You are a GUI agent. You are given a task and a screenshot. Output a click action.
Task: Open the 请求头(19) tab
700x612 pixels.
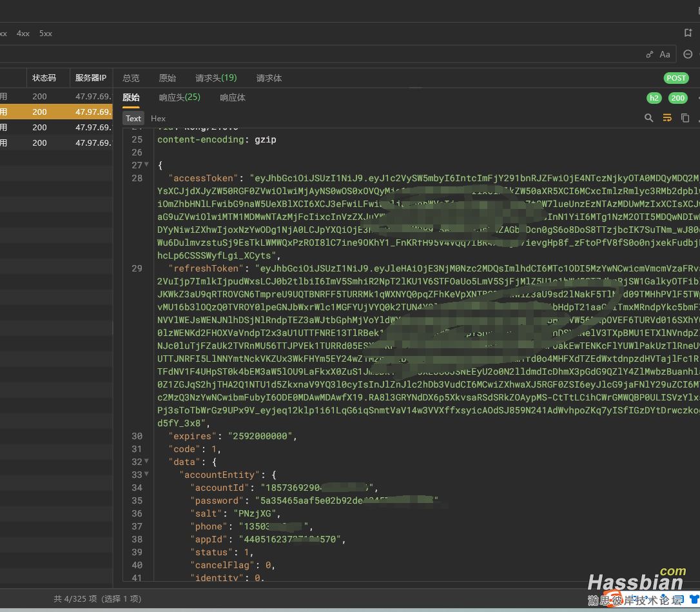click(x=216, y=78)
